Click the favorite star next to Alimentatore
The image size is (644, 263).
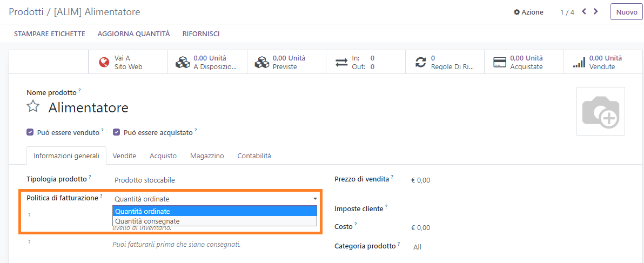[x=33, y=106]
